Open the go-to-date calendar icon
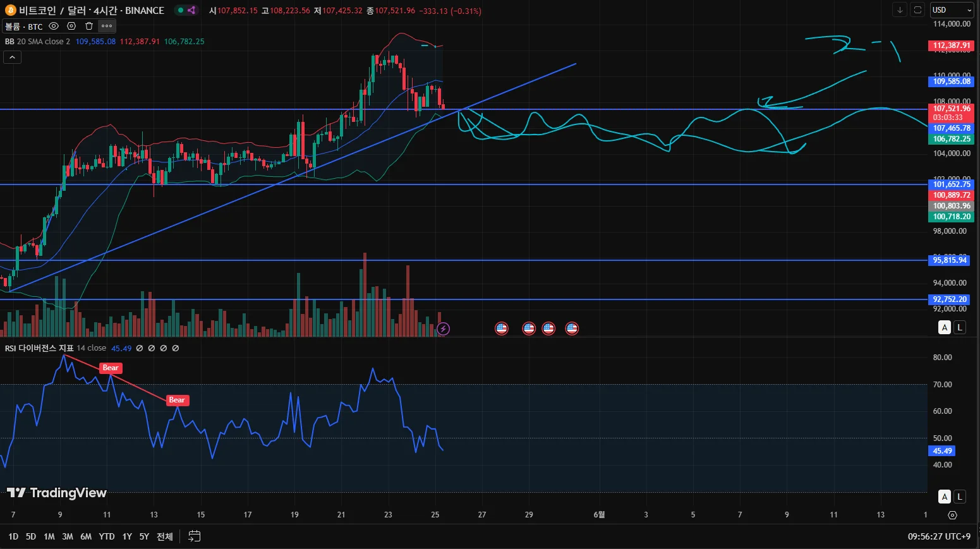This screenshot has height=549, width=980. (195, 536)
